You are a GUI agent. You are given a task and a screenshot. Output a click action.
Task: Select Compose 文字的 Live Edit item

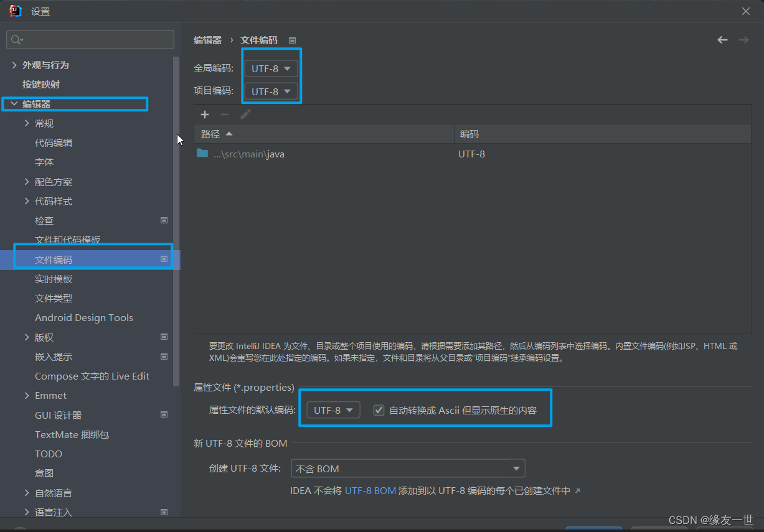92,376
